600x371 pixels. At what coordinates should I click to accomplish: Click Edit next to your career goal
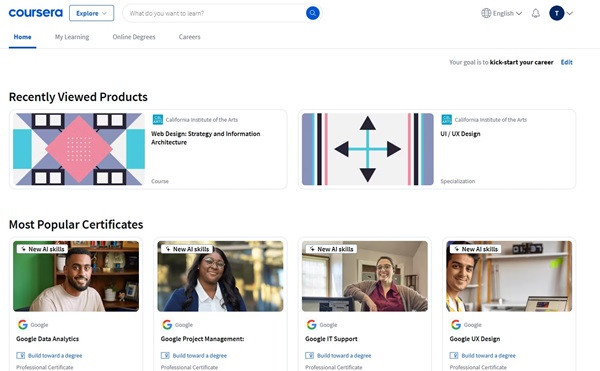click(567, 62)
